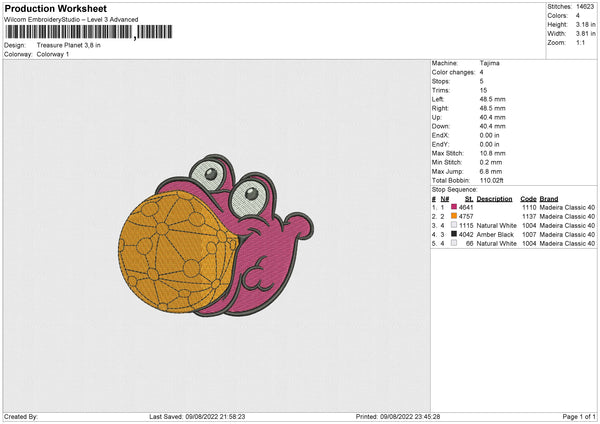
Task: Click Madeira Classic 40 in Amber Black row
Action: [x=567, y=235]
